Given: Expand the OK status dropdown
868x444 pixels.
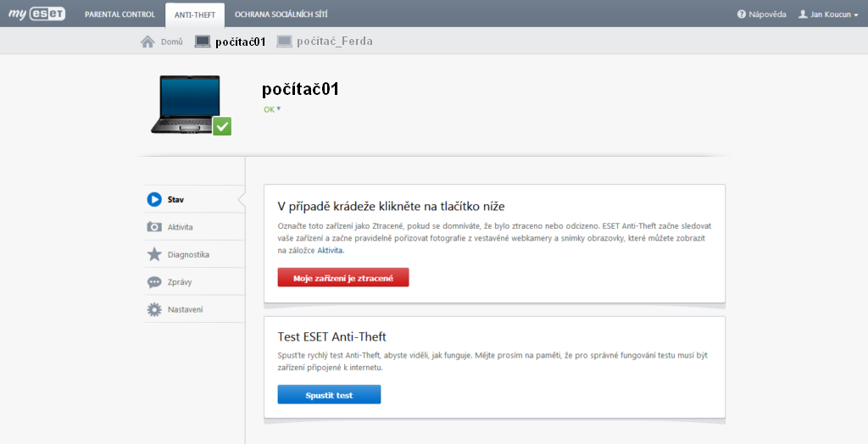Looking at the screenshot, I should tap(272, 109).
